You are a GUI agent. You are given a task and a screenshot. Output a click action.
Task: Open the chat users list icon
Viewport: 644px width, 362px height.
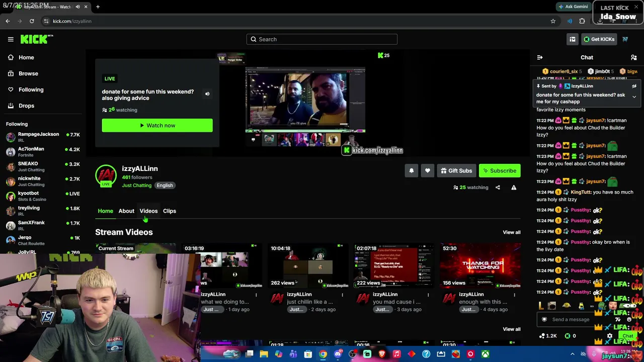[x=634, y=58]
